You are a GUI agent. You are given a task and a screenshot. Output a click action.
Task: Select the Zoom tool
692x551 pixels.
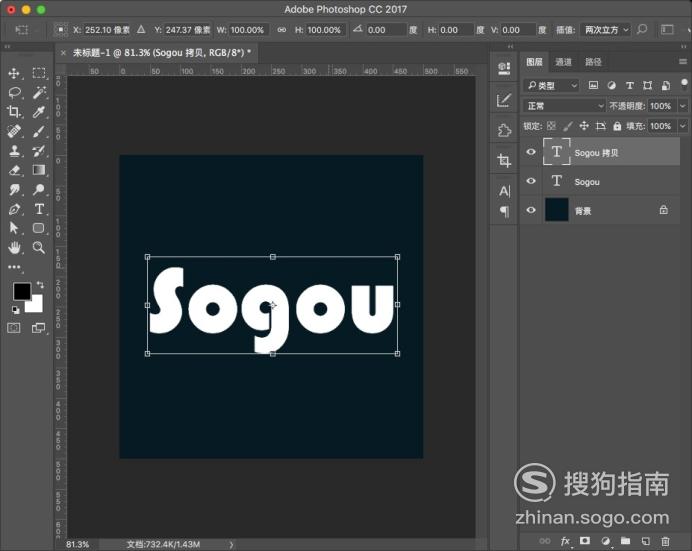(x=39, y=247)
